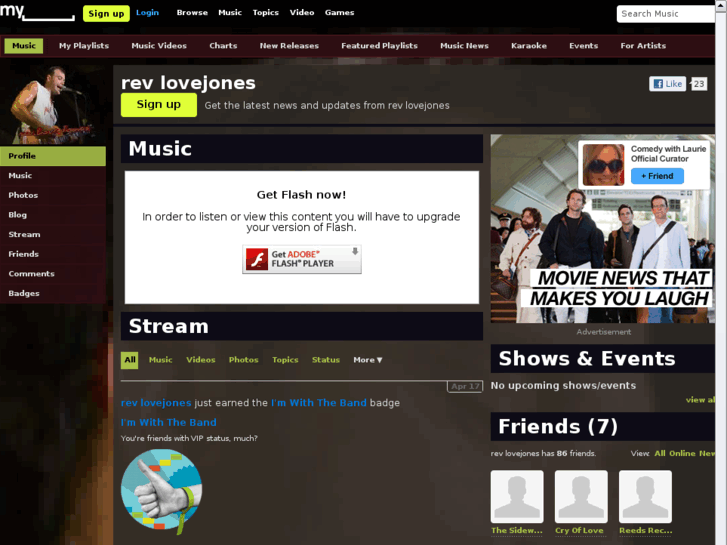Open Reeds Rec... friend avatar
The width and height of the screenshot is (727, 545).
coord(645,496)
